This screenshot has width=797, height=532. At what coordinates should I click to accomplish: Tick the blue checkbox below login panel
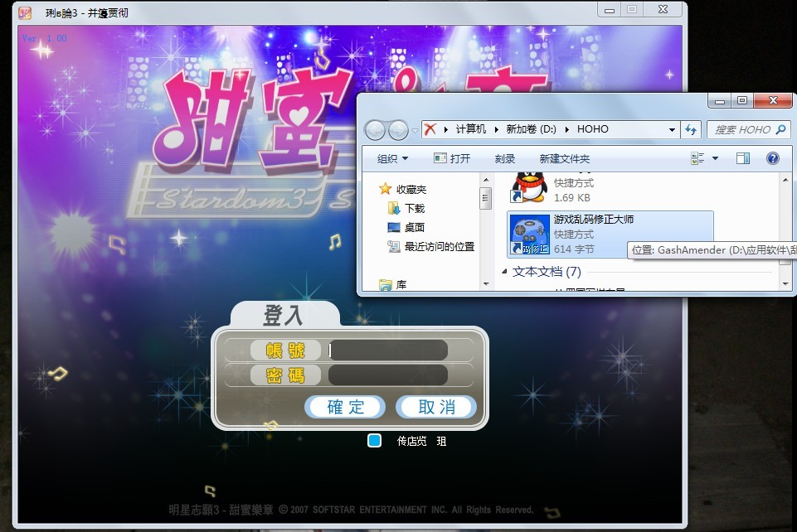click(374, 441)
